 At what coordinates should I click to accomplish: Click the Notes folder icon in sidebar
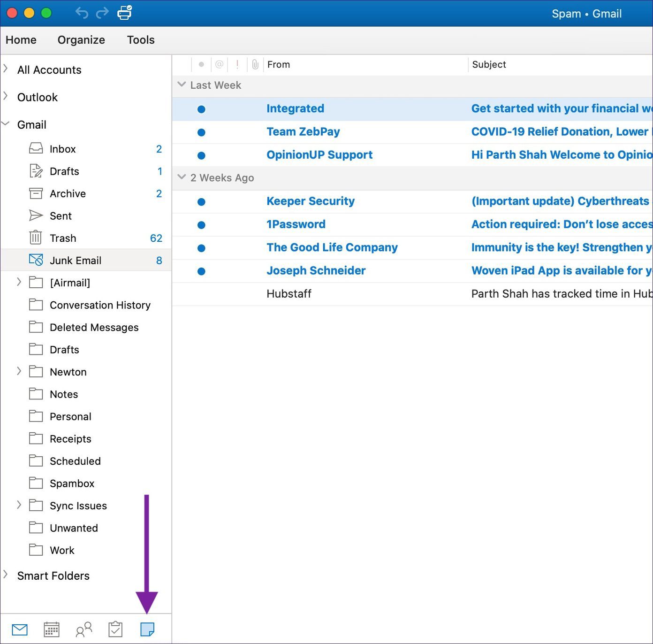[x=36, y=394]
